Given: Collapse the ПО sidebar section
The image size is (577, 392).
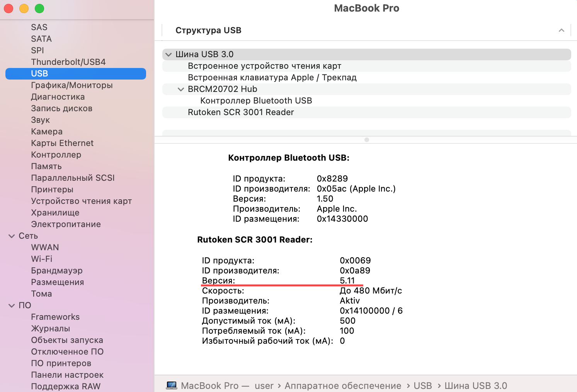Looking at the screenshot, I should click(x=12, y=305).
